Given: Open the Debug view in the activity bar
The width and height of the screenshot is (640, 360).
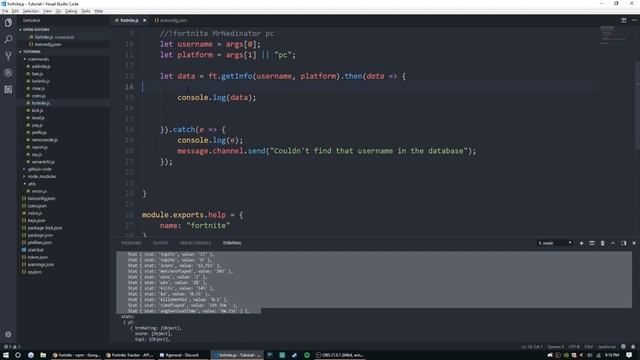Looking at the screenshot, I should [8, 73].
